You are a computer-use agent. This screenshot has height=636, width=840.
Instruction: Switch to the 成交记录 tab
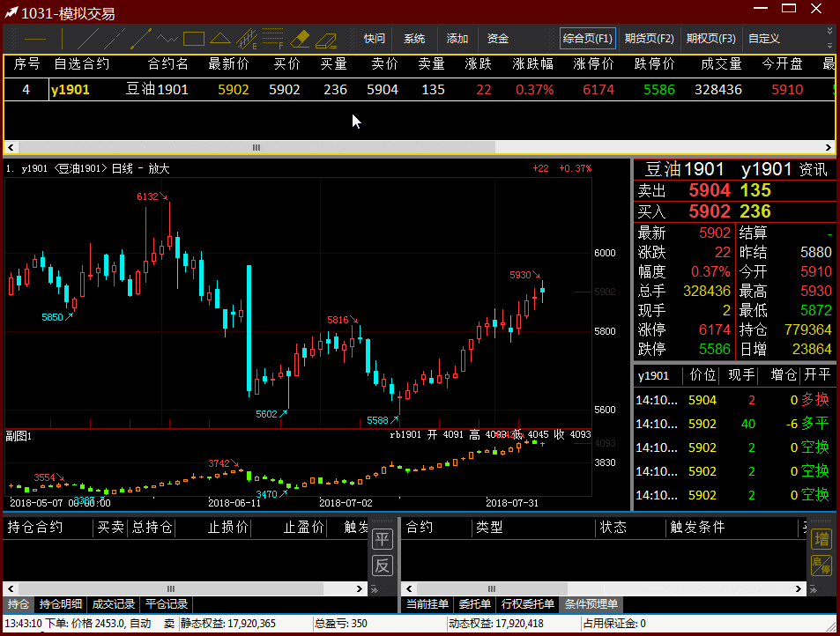click(x=114, y=604)
